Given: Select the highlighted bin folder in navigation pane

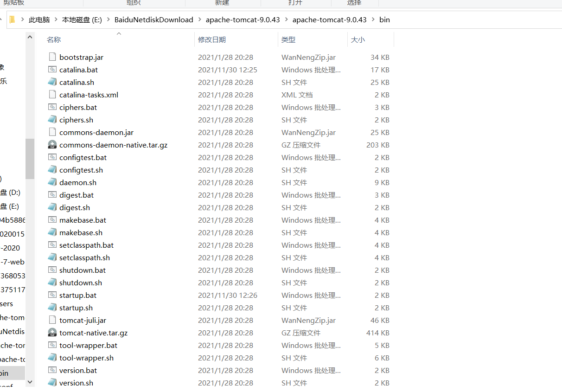Looking at the screenshot, I should point(13,373).
